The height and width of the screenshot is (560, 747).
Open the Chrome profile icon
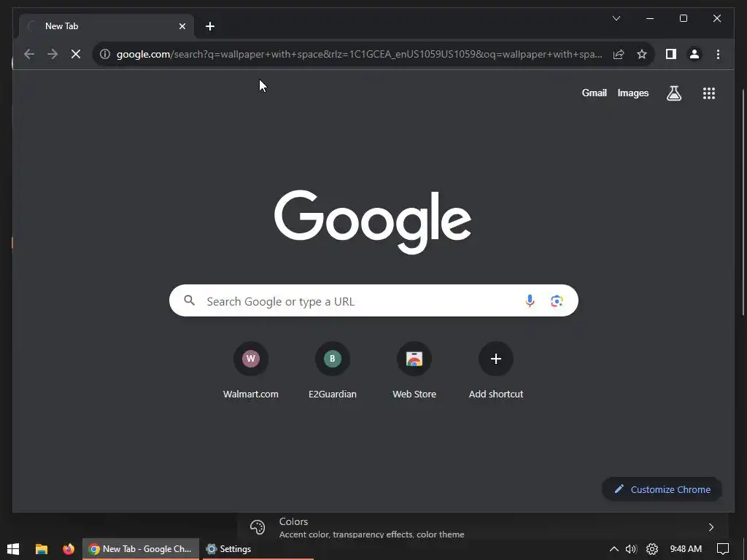tap(694, 54)
